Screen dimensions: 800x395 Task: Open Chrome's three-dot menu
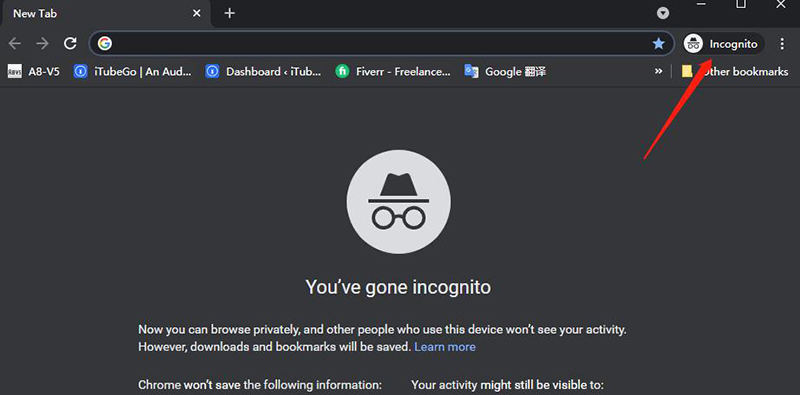coord(782,44)
